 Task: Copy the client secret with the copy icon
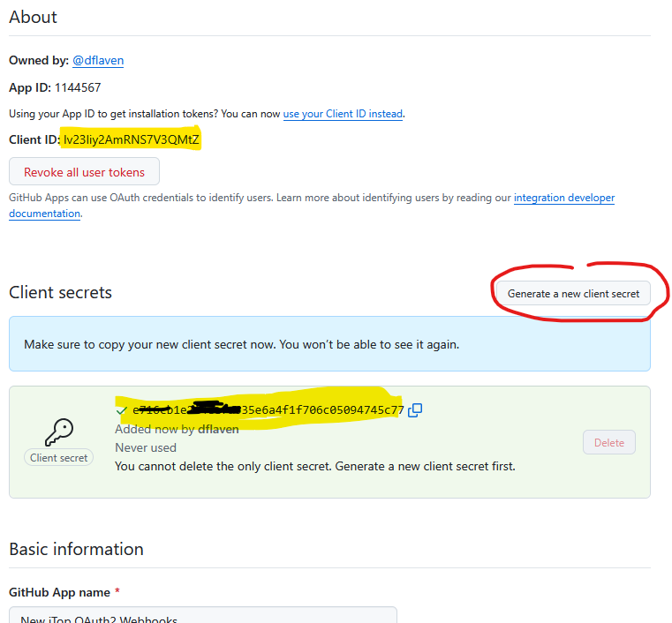(415, 409)
